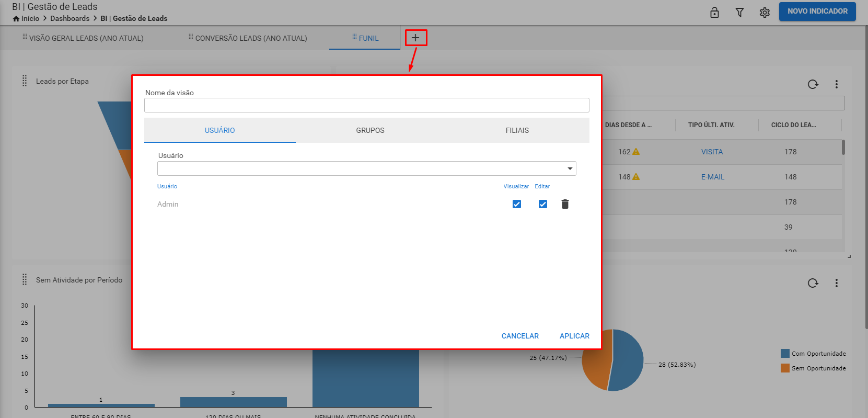
Task: Grab drag handle of Leads por Etapa
Action: pyautogui.click(x=25, y=81)
